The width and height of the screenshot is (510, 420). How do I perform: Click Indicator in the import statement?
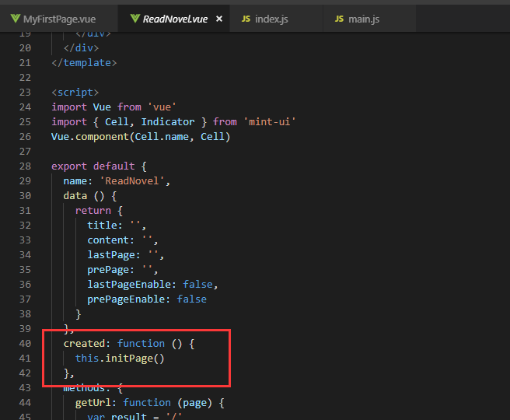pos(167,122)
